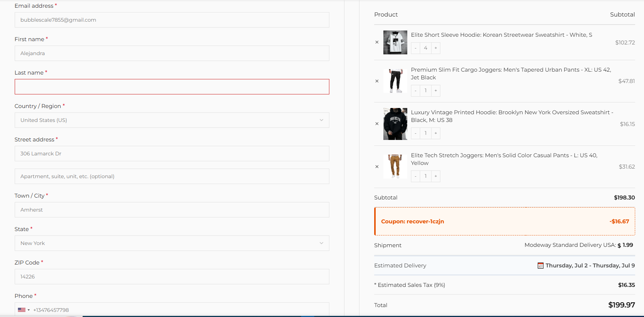Decrease quantity of Elite Tech Stretch Joggers
Viewport: 644px width, 317px height.
point(415,176)
